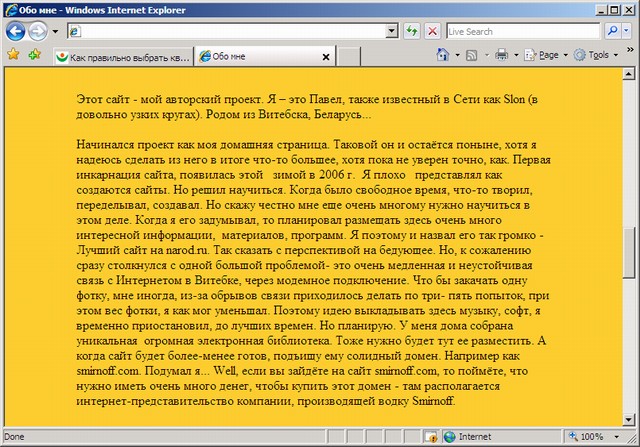Run search with the magnifier icon
Viewport: 640px width, 447px height.
[x=612, y=31]
